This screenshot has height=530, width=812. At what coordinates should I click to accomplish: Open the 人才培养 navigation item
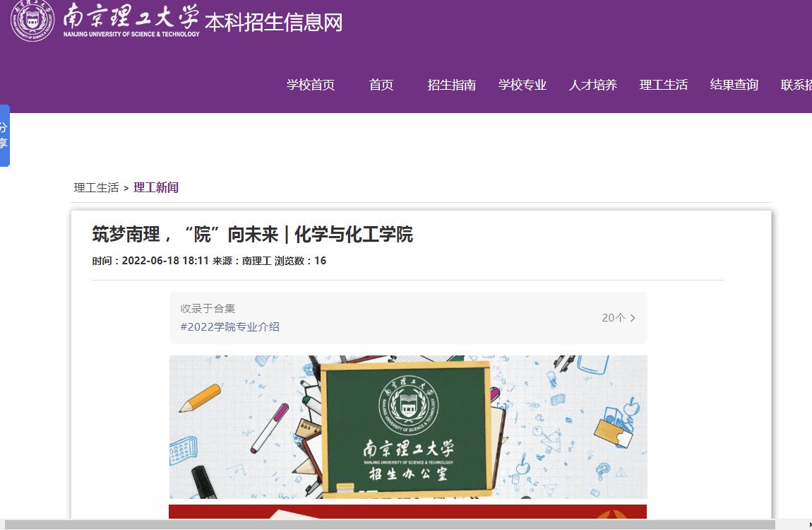point(593,85)
